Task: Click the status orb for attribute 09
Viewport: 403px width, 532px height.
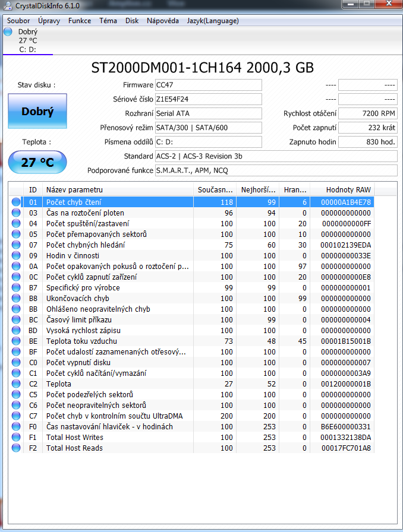Action: (16, 255)
